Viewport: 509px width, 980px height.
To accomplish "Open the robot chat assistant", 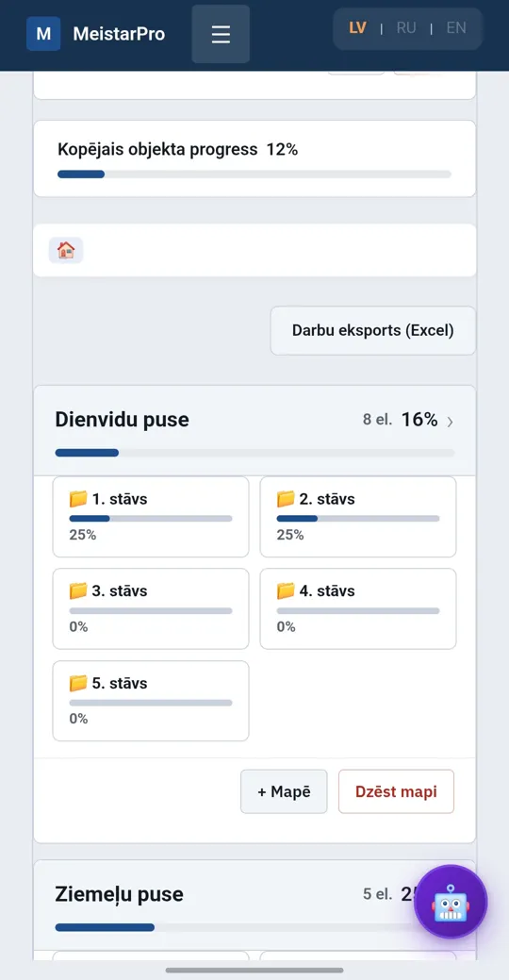I will click(x=451, y=902).
